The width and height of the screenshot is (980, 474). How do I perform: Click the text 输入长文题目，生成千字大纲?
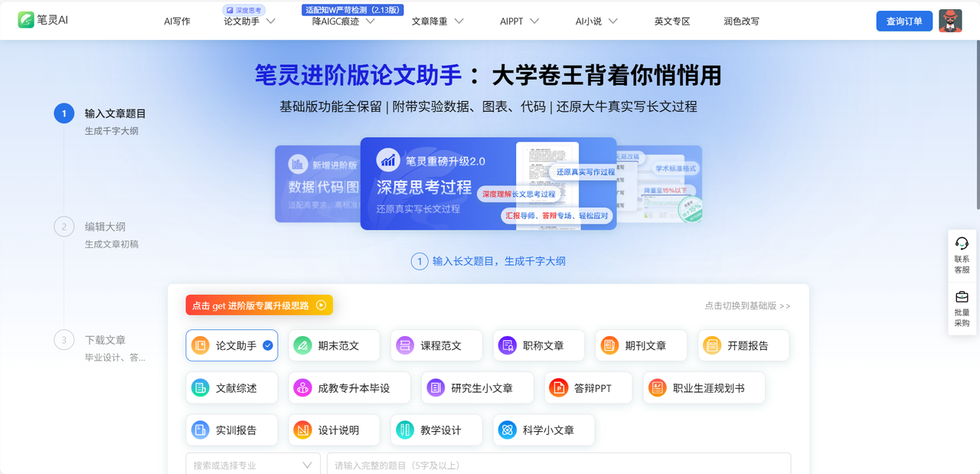tap(498, 261)
